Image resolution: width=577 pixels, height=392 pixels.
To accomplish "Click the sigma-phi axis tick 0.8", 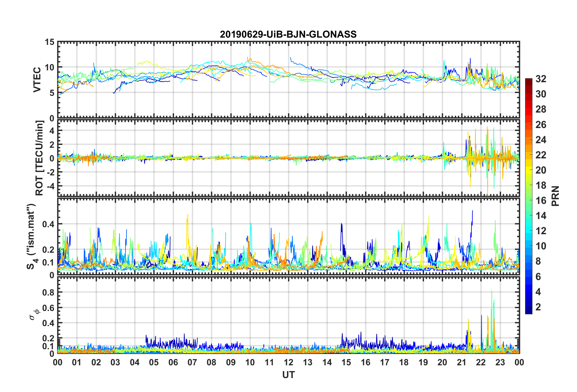I will [49, 292].
